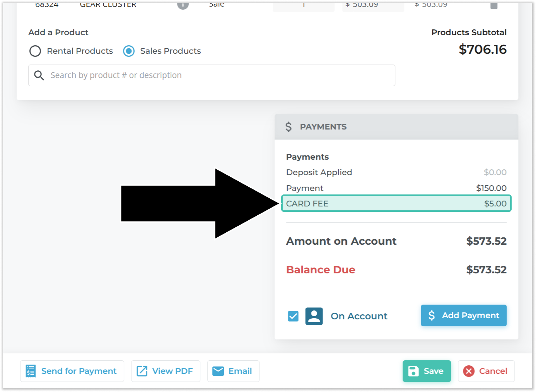Click the trash icon on the product row
The height and width of the screenshot is (392, 536).
pos(494,5)
